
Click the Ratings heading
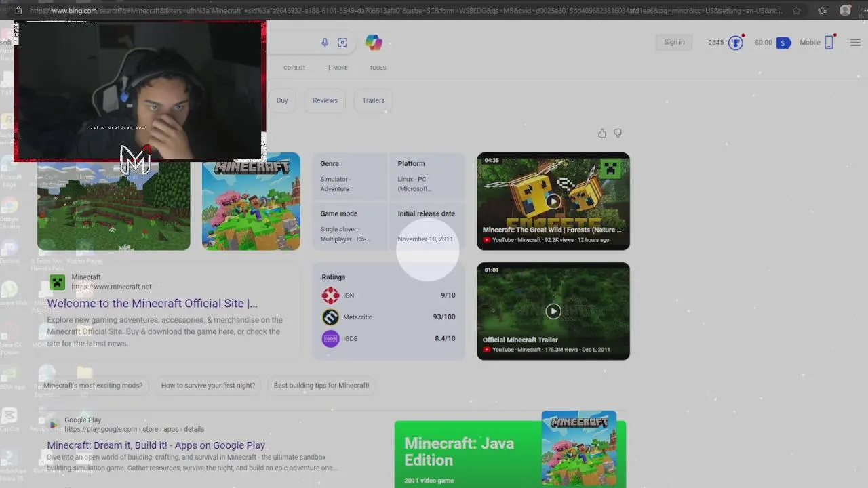[x=334, y=277]
